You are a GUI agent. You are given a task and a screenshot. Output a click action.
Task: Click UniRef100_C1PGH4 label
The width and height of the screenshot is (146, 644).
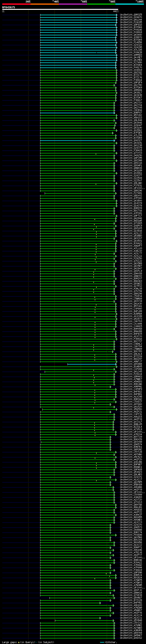click(x=131, y=369)
